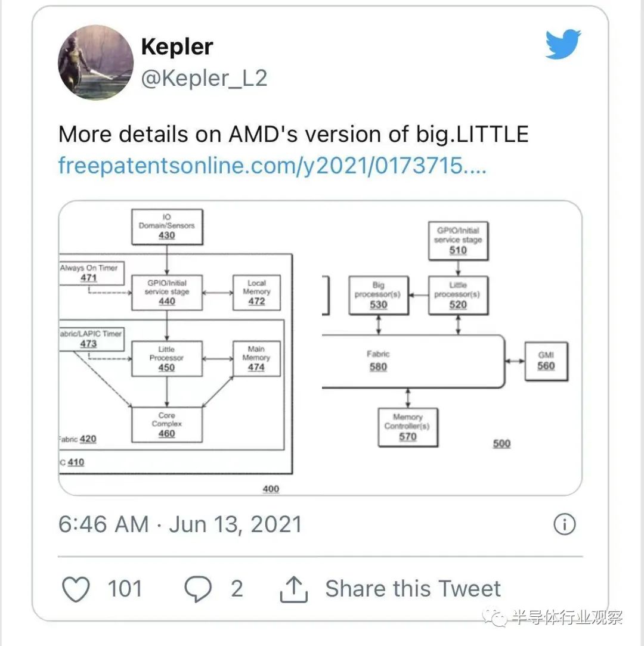Like the tweet with heart icon
The height and width of the screenshot is (646, 644).
click(76, 589)
